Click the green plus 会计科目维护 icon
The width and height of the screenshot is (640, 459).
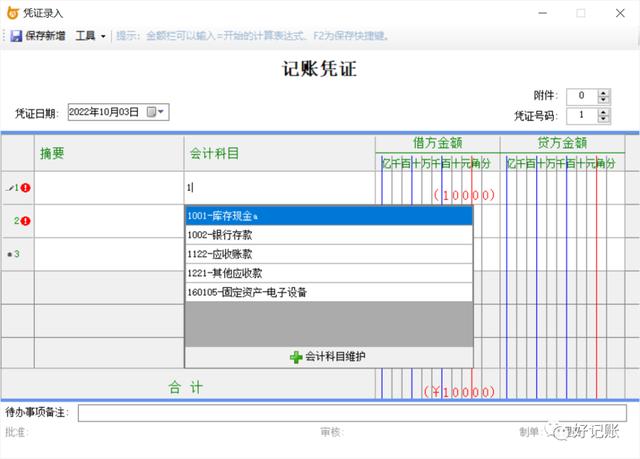(296, 357)
